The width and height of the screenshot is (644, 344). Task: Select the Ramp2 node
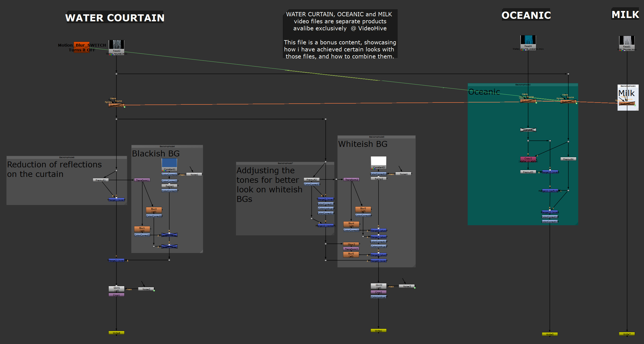pyautogui.click(x=379, y=179)
